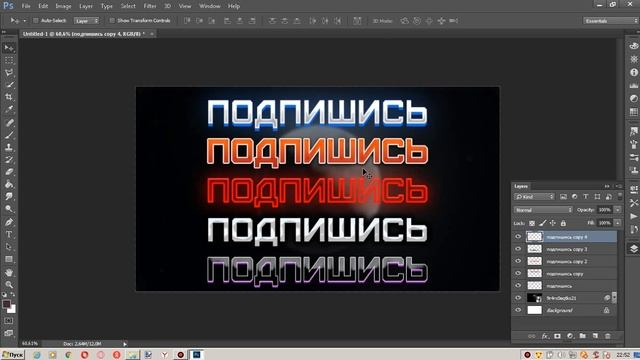The width and height of the screenshot is (640, 360).
Task: Open the Layers panel menu
Action: (x=619, y=186)
